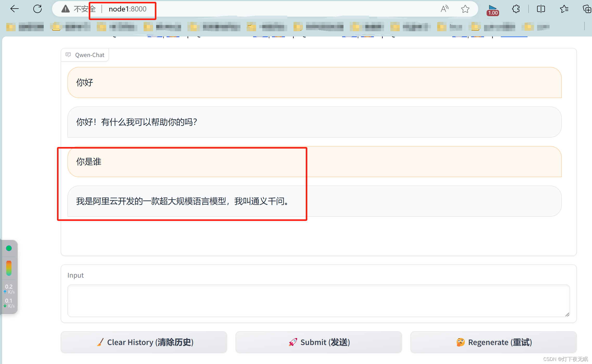Open the favorites list
This screenshot has height=364, width=592.
[x=564, y=9]
